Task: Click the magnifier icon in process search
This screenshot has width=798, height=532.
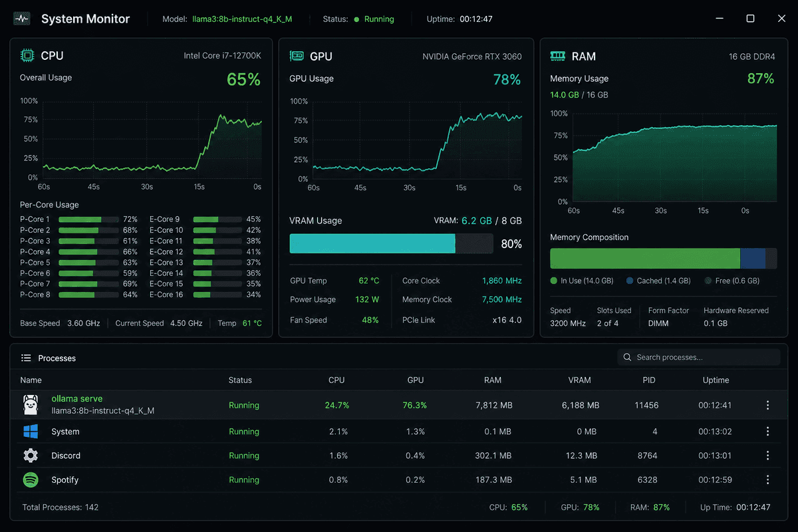Action: [627, 357]
